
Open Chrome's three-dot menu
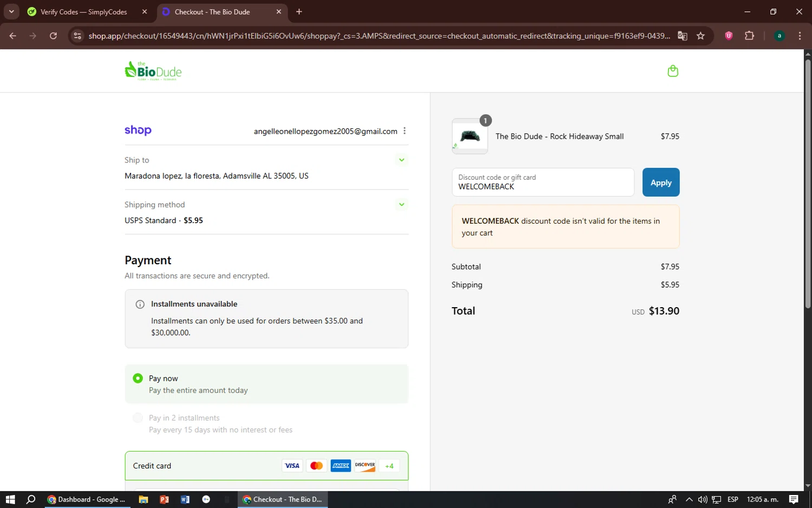(x=800, y=36)
